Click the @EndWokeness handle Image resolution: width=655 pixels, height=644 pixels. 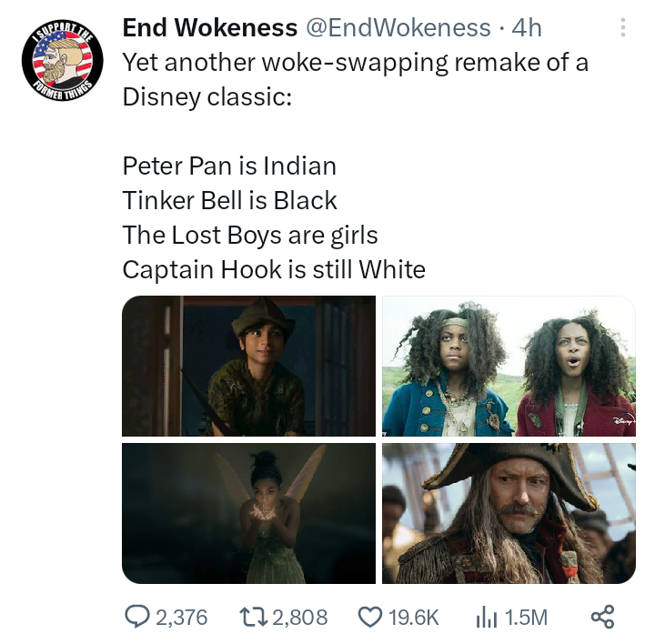click(398, 28)
